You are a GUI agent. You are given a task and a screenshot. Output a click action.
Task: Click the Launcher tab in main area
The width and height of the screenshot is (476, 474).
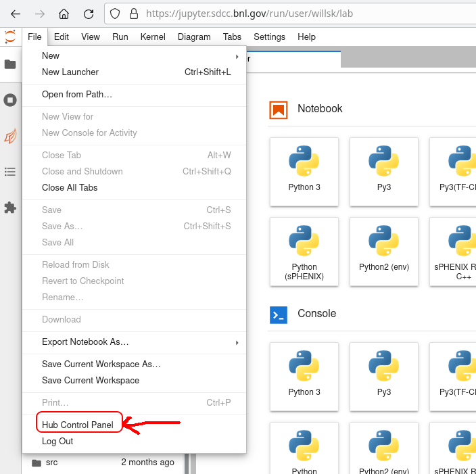click(x=293, y=59)
